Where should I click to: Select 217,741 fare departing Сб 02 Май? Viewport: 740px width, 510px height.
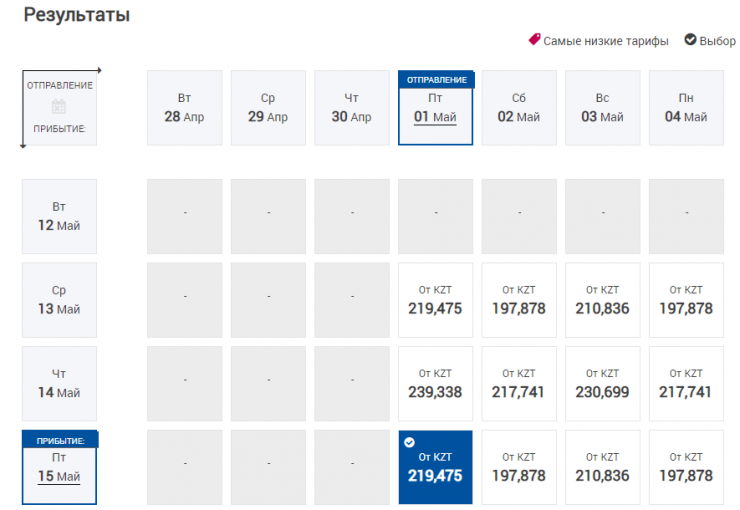coord(519,383)
